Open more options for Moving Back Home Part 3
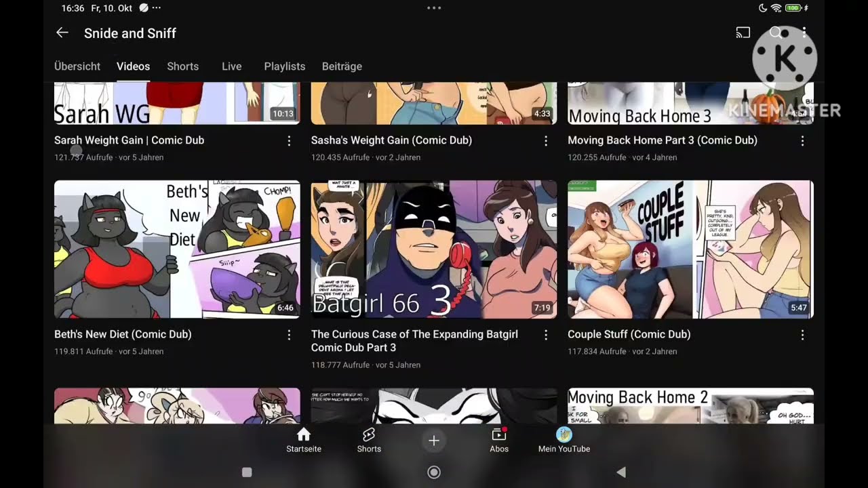This screenshot has width=868, height=488. [x=802, y=141]
